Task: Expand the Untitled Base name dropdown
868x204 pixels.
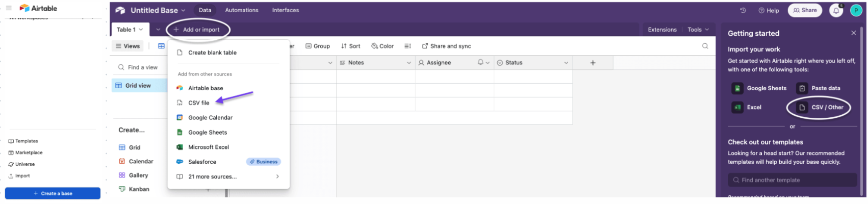Action: click(158, 10)
